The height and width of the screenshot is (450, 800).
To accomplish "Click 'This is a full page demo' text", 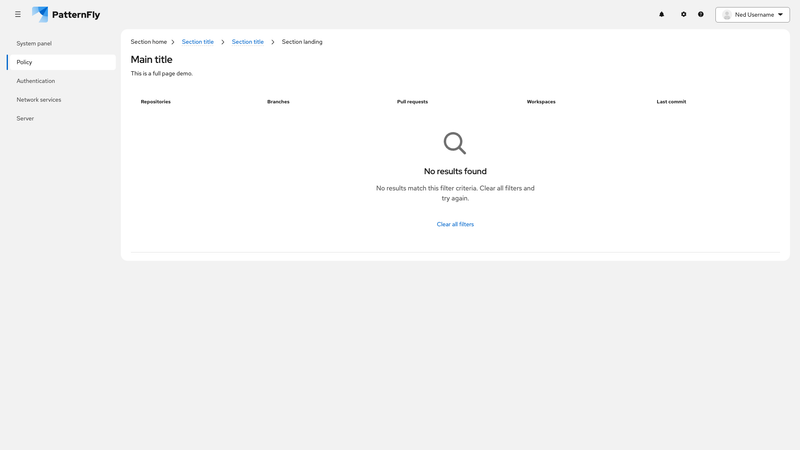I will 162,73.
